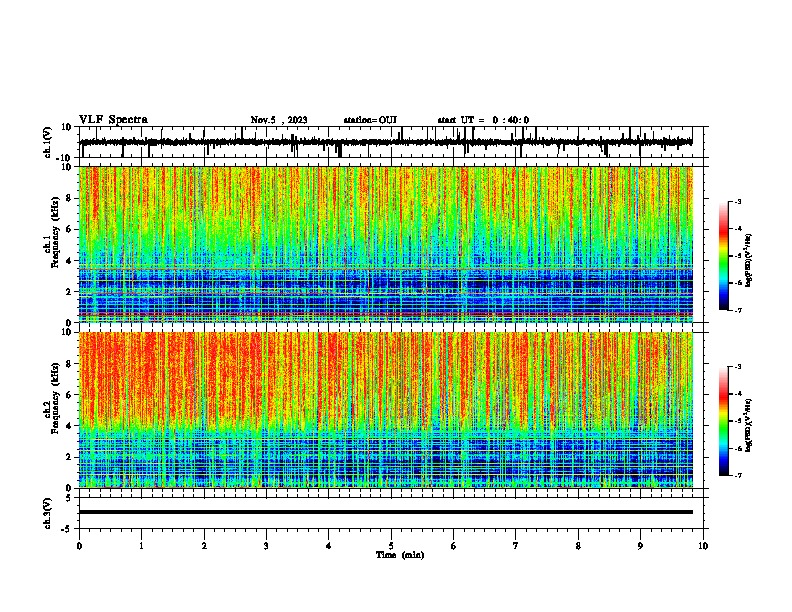
Task: Click the ch.1 color scale log(PSD) unit label
Action: click(x=749, y=260)
